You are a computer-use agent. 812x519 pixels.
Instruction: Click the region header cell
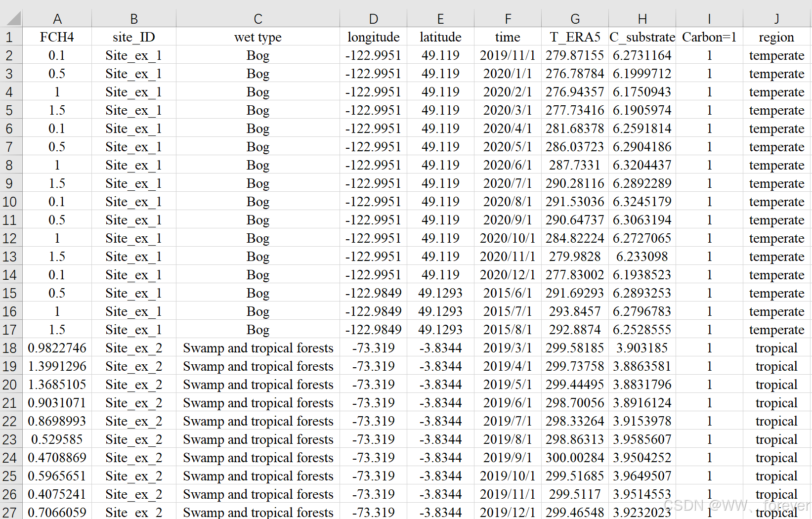[x=776, y=37]
